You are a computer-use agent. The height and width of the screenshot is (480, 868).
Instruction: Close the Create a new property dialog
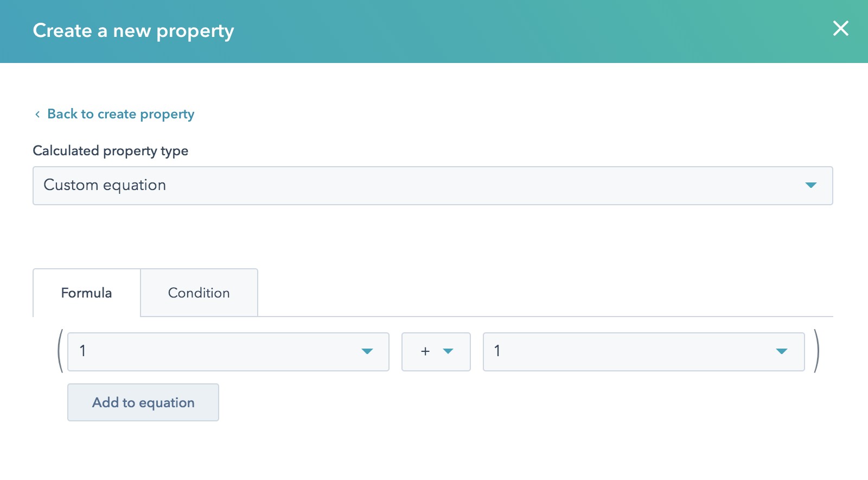coord(840,28)
